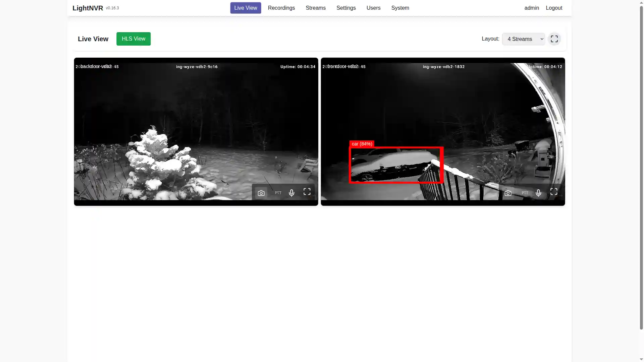Click the admin user link
The height and width of the screenshot is (362, 644).
532,8
